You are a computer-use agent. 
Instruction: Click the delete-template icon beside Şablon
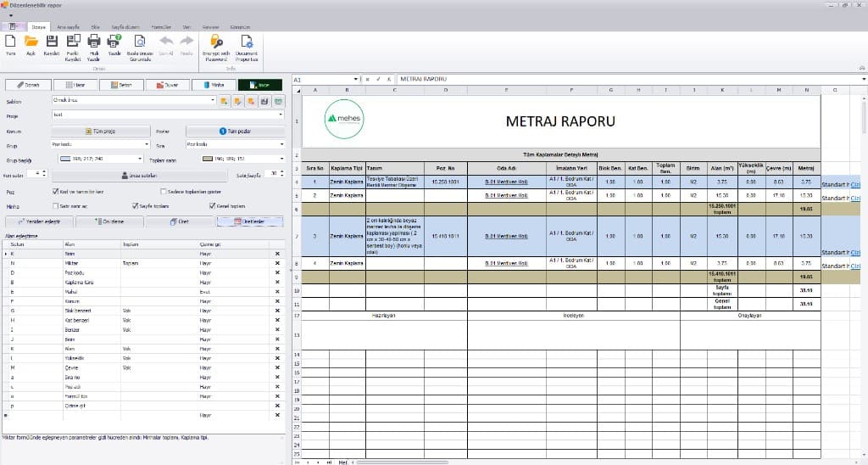point(251,102)
